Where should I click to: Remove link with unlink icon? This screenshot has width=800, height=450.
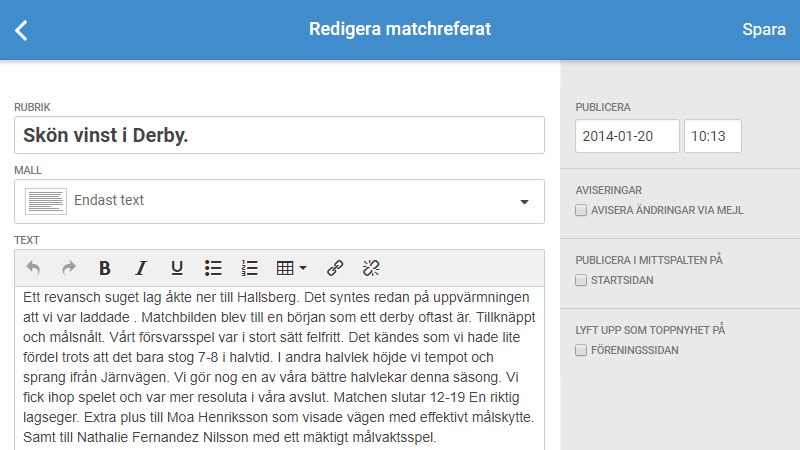point(371,268)
